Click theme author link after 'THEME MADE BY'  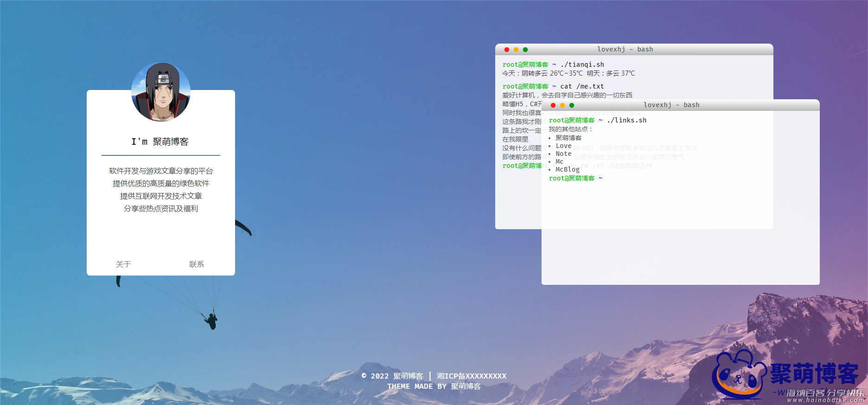(466, 386)
